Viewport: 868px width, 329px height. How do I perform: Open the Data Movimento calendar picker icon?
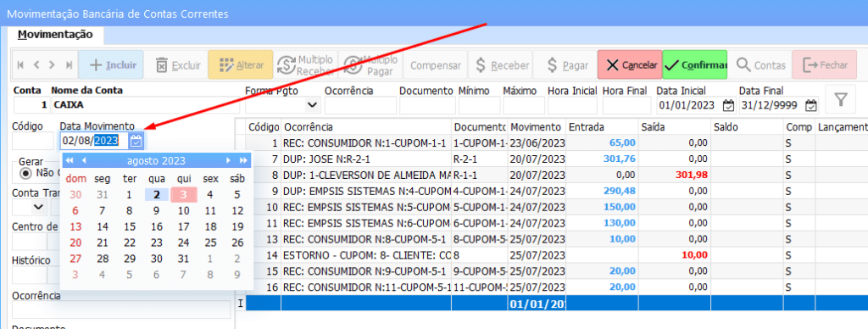pyautogui.click(x=136, y=141)
